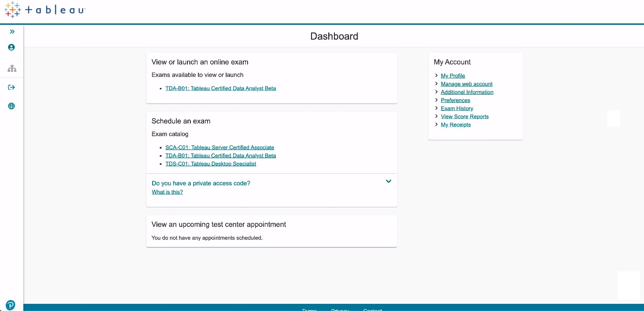Click the 'Dashboard' page title
This screenshot has width=644, height=311.
(x=334, y=36)
